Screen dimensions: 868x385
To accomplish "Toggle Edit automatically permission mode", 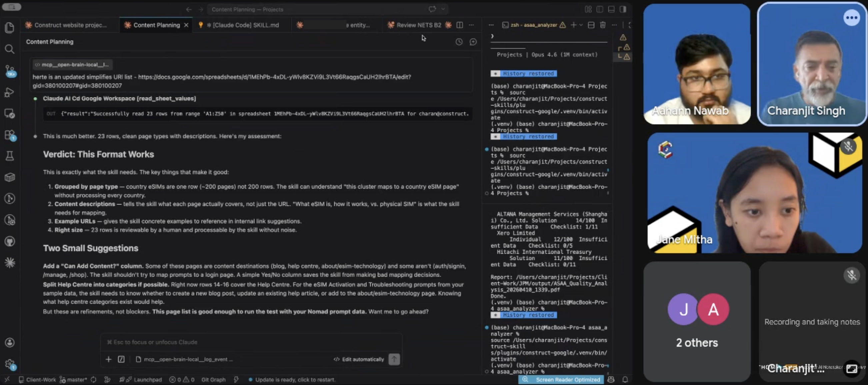I will point(359,359).
